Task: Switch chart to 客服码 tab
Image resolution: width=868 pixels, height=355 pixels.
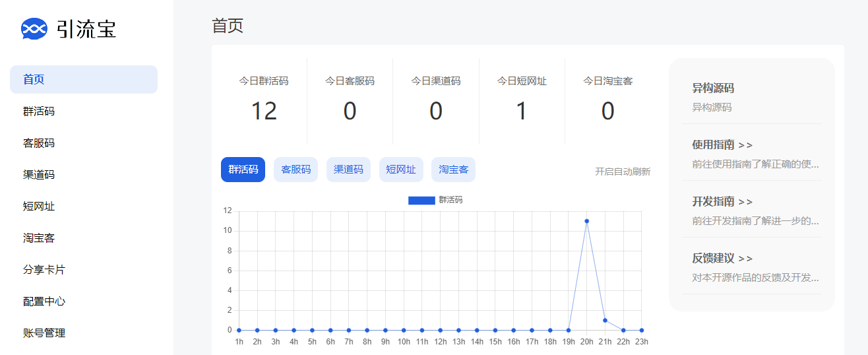Action: pos(295,170)
